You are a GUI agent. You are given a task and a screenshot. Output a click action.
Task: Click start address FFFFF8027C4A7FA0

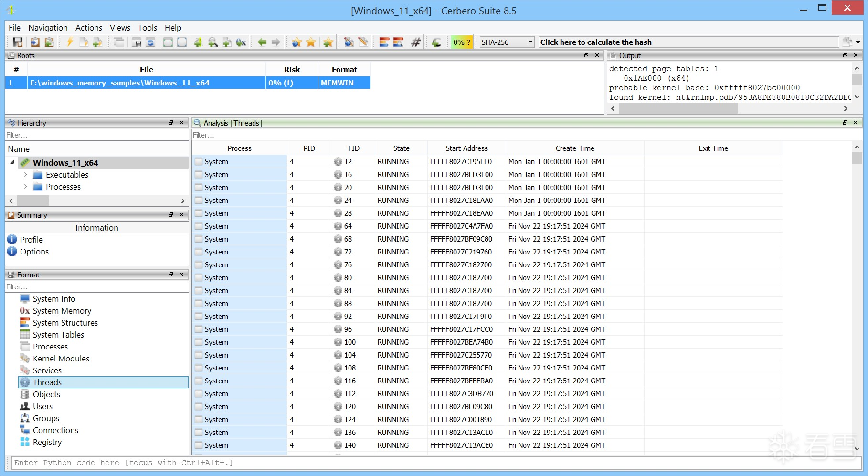click(x=461, y=226)
